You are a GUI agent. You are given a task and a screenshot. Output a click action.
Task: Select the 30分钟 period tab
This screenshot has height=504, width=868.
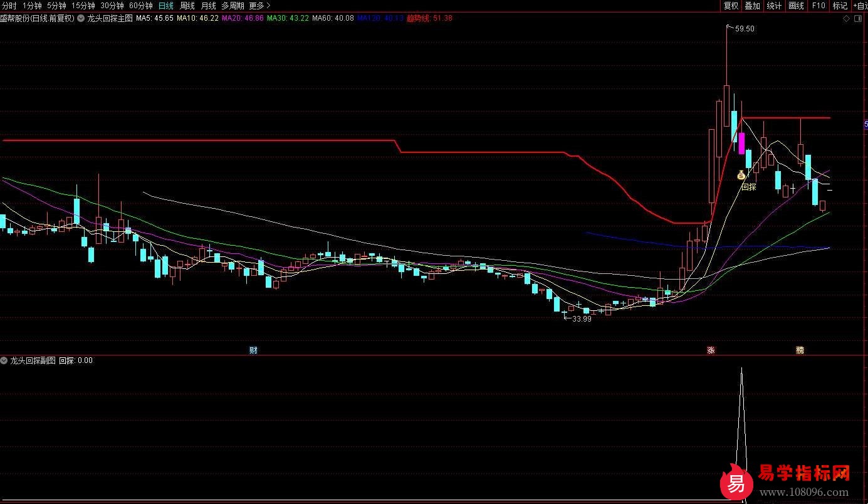[112, 6]
